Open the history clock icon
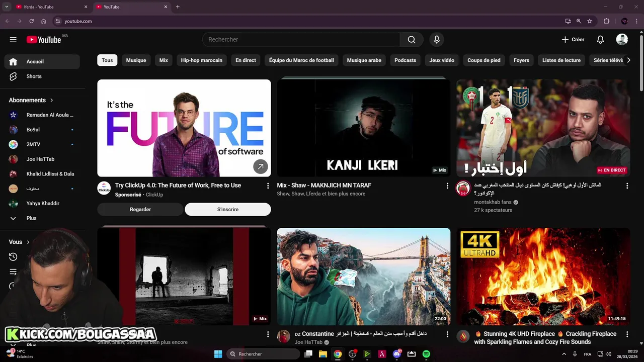This screenshot has height=362, width=644. 13,257
